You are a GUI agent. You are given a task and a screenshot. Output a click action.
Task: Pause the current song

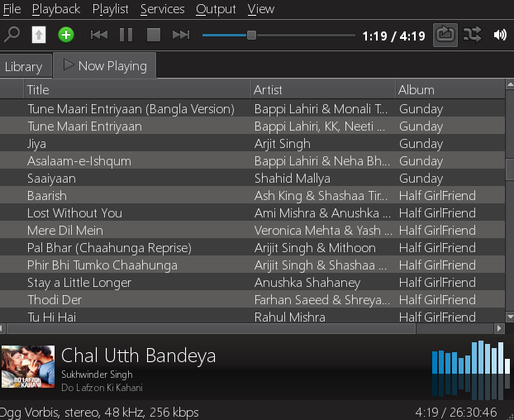point(126,35)
